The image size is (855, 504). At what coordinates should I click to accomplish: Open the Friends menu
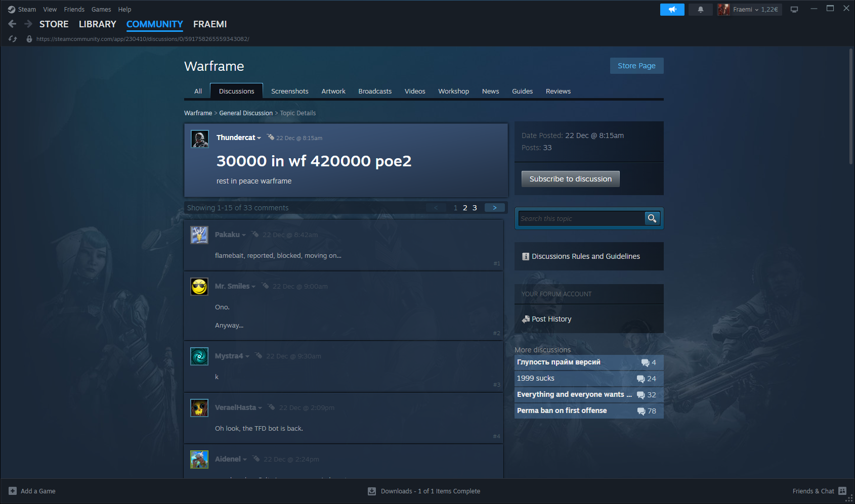click(74, 10)
